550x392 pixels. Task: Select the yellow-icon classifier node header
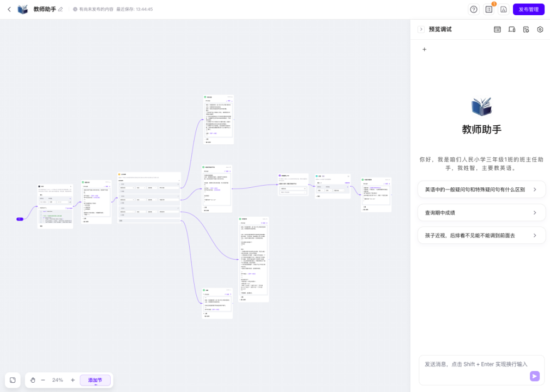point(149,174)
